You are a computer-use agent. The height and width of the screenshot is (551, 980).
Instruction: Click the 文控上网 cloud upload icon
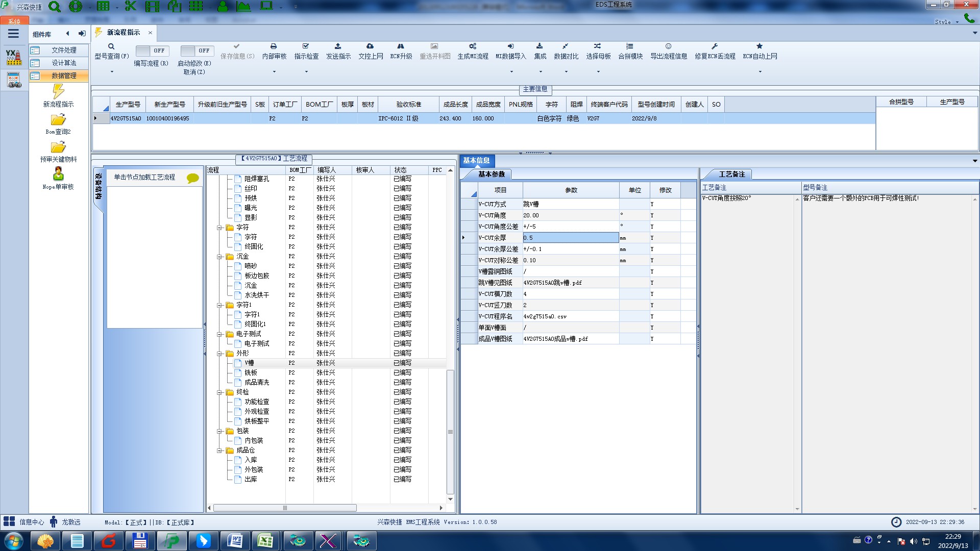370,46
